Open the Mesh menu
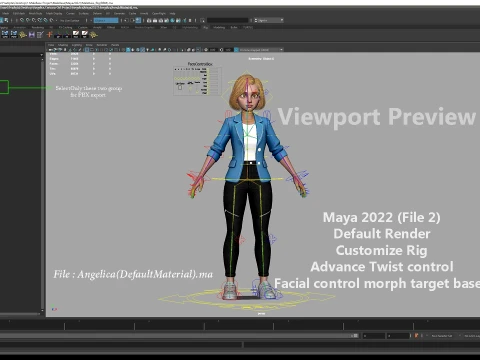 click(x=5, y=14)
